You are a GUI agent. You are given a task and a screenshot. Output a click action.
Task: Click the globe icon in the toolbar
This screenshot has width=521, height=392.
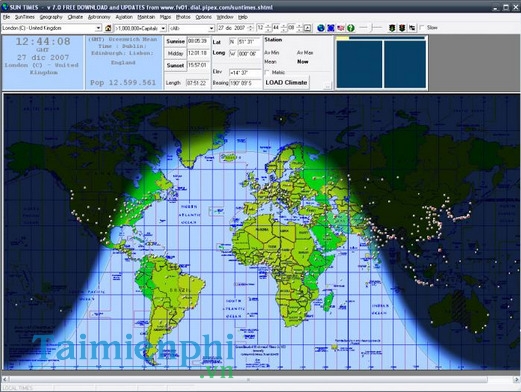click(x=321, y=28)
